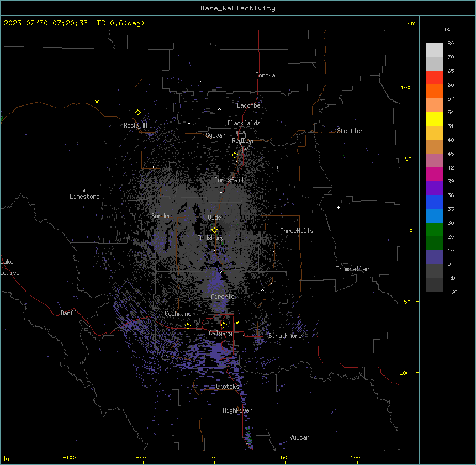Click the Sylvan label
Screen dimensions: 476x465
click(215, 135)
